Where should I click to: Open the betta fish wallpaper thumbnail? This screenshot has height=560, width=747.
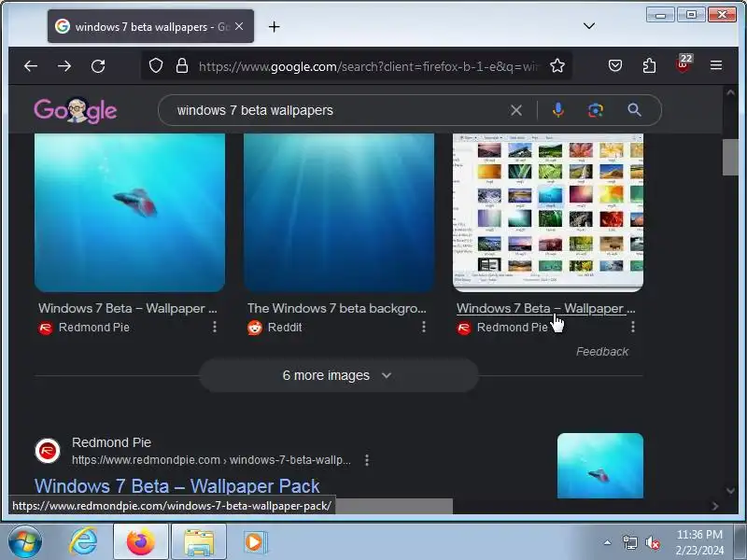pos(130,213)
